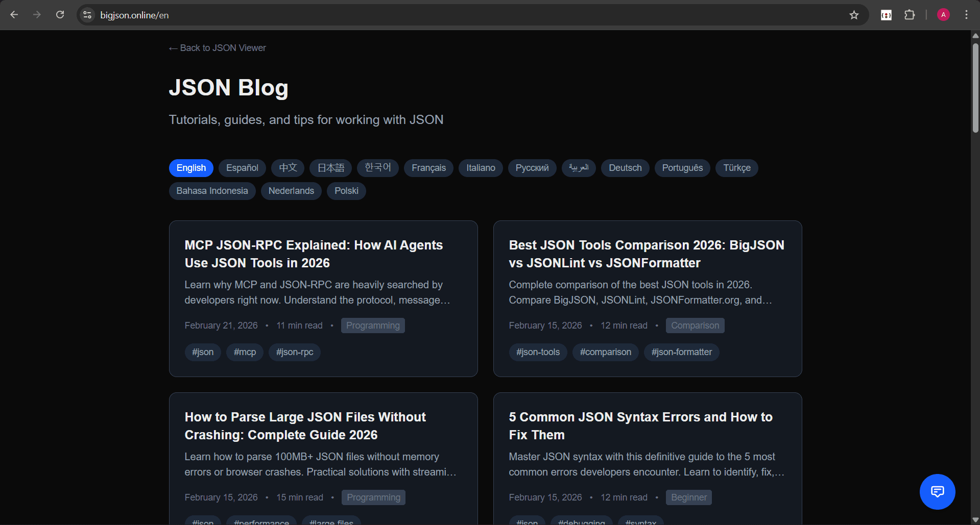The height and width of the screenshot is (525, 980).
Task: Switch blog language to Español
Action: [x=242, y=168]
